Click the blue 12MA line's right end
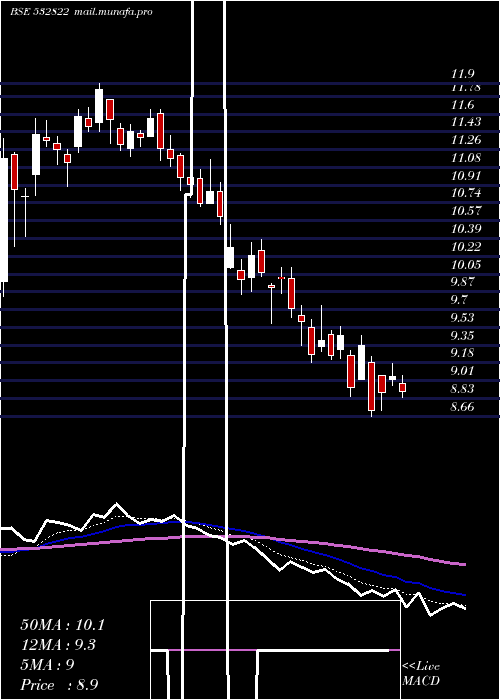Screen dimensions: 500x700 [x=464, y=595]
